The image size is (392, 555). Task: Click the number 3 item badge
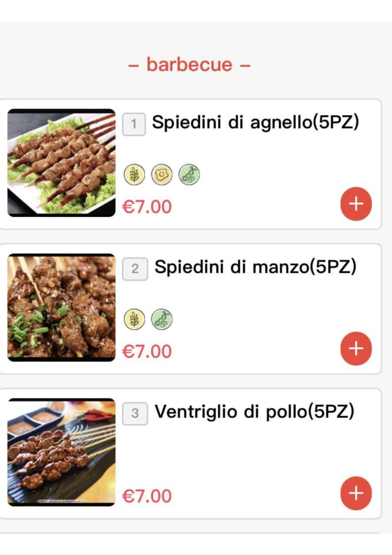[135, 413]
